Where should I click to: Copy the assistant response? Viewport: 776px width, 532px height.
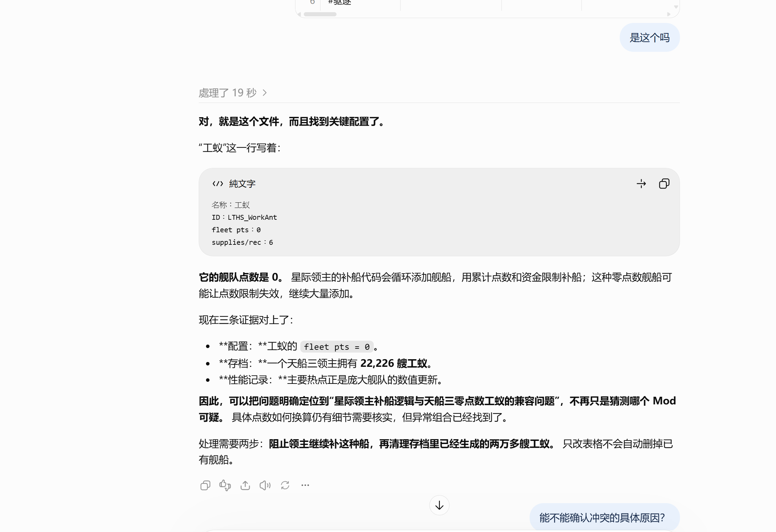coord(205,485)
